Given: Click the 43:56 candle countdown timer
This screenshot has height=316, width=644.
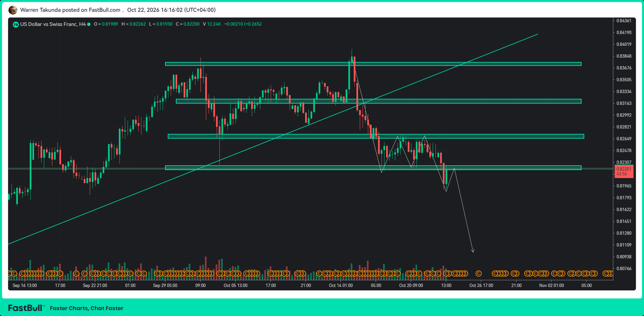Looking at the screenshot, I should pyautogui.click(x=622, y=174).
